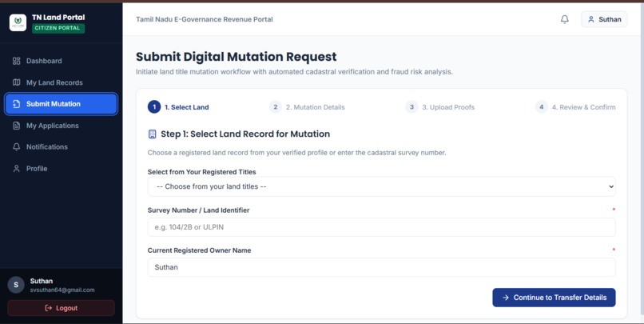
Task: View Notifications from the sidebar
Action: [62, 146]
